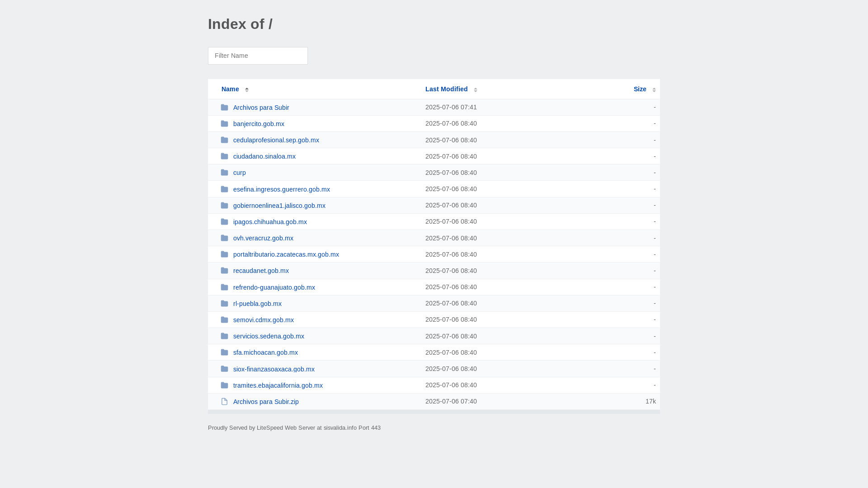Click the folder icon for sfa.michoacan.gob.mx
868x488 pixels.
click(224, 352)
